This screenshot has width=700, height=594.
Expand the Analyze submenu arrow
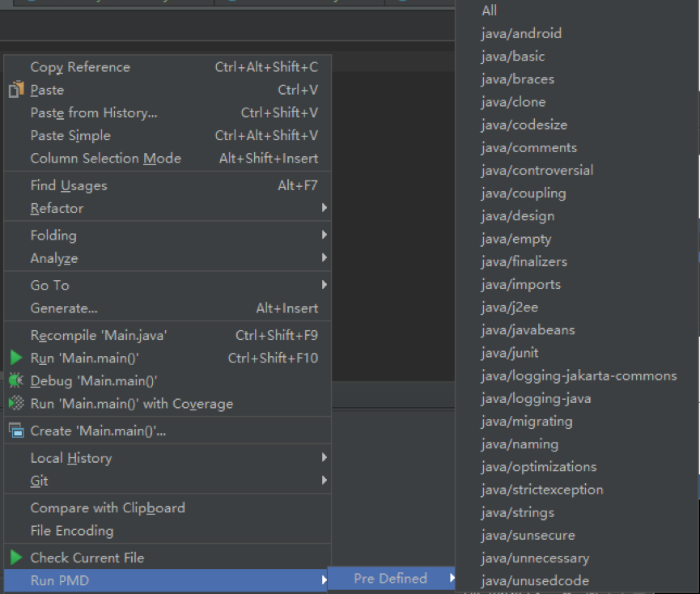(325, 258)
